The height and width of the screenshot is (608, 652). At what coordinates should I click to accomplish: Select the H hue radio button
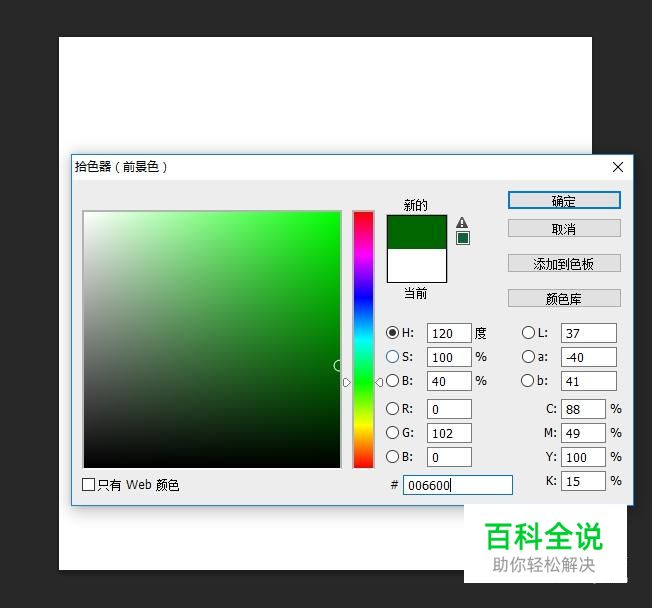point(392,332)
